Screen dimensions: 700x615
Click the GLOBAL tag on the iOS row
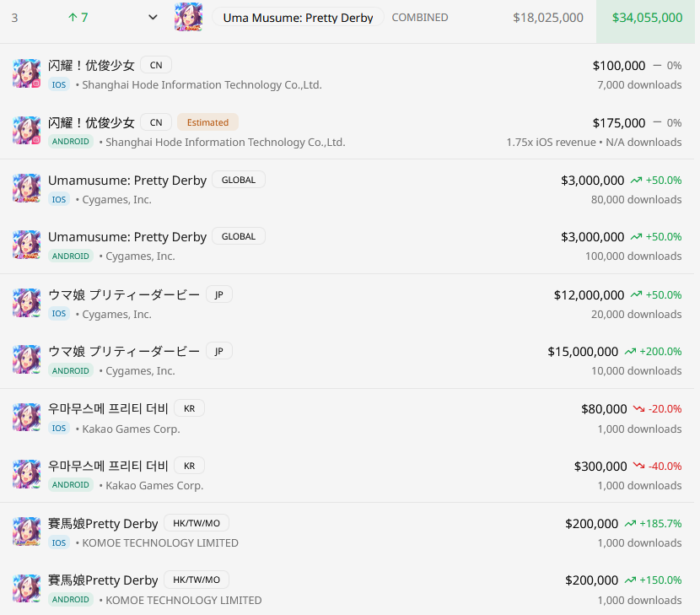pyautogui.click(x=239, y=180)
